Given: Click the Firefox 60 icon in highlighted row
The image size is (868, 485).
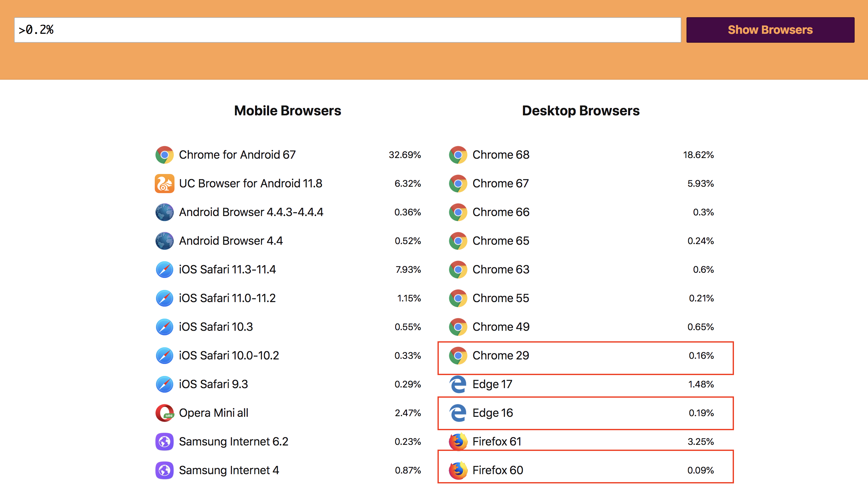Looking at the screenshot, I should [x=458, y=470].
